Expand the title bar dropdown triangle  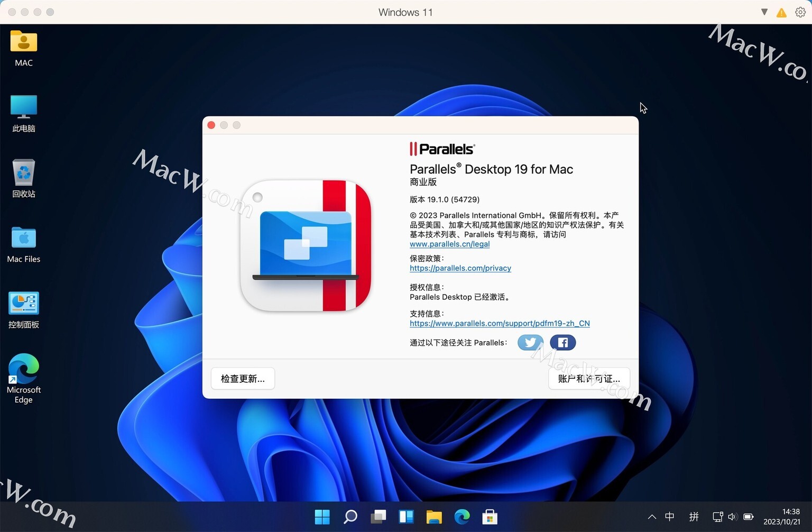pos(764,12)
